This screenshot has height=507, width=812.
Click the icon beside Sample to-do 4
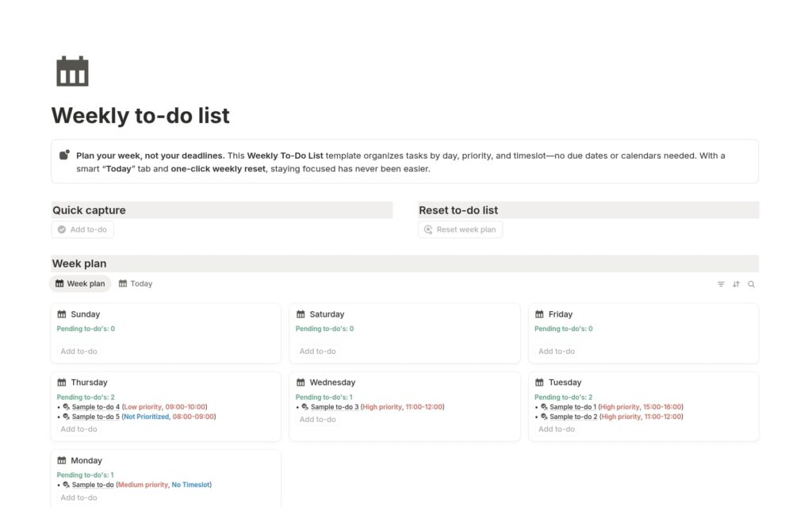[x=67, y=407]
